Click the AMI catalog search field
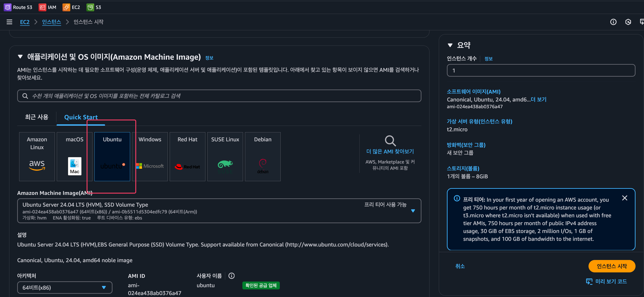This screenshot has height=297, width=644. coord(219,96)
